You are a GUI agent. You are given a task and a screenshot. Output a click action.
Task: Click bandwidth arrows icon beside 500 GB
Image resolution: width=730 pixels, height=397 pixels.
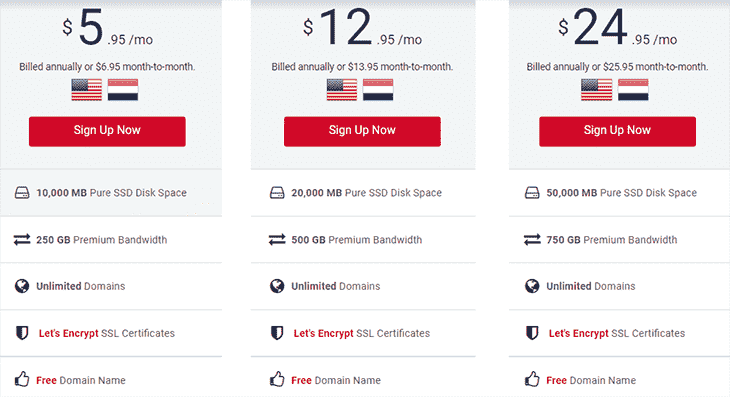tap(277, 240)
